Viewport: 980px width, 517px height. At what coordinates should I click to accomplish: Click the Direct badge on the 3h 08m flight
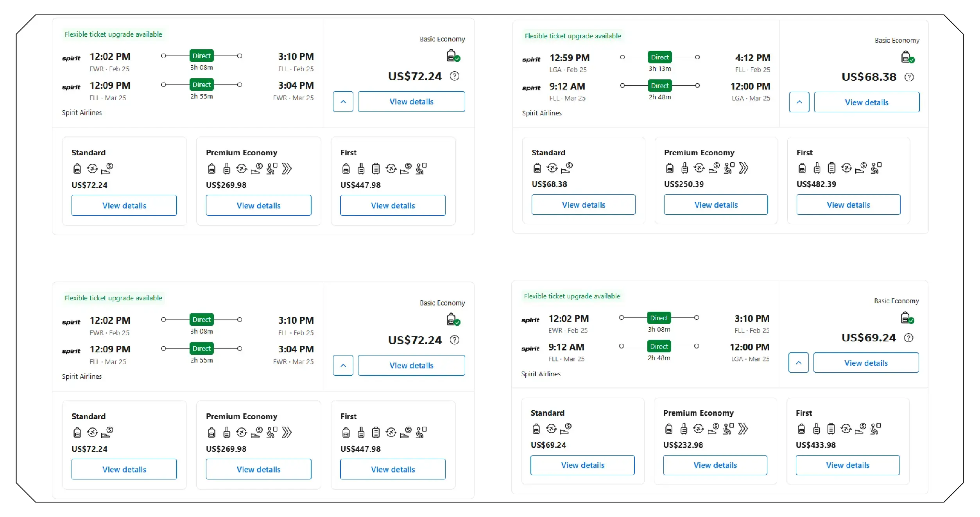click(x=201, y=56)
